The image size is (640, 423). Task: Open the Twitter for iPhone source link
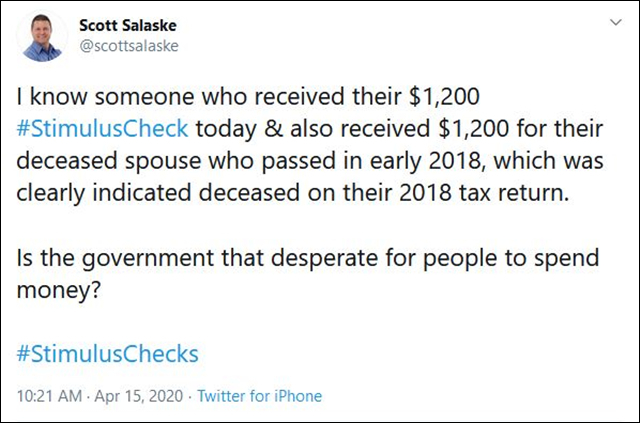point(260,396)
